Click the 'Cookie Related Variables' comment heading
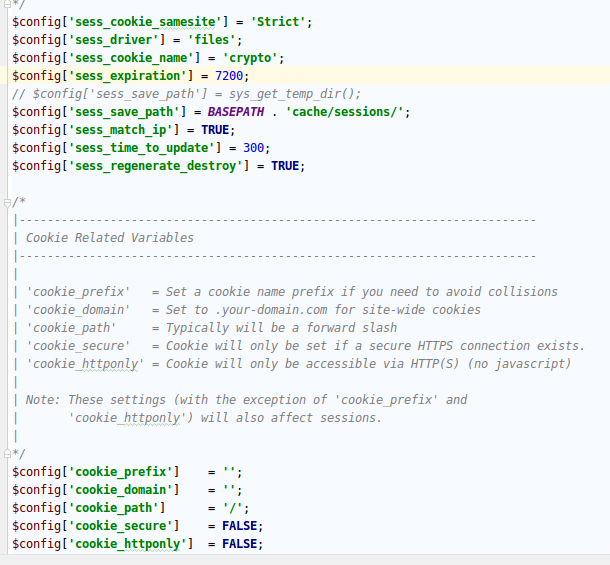This screenshot has height=565, width=610. pos(110,238)
